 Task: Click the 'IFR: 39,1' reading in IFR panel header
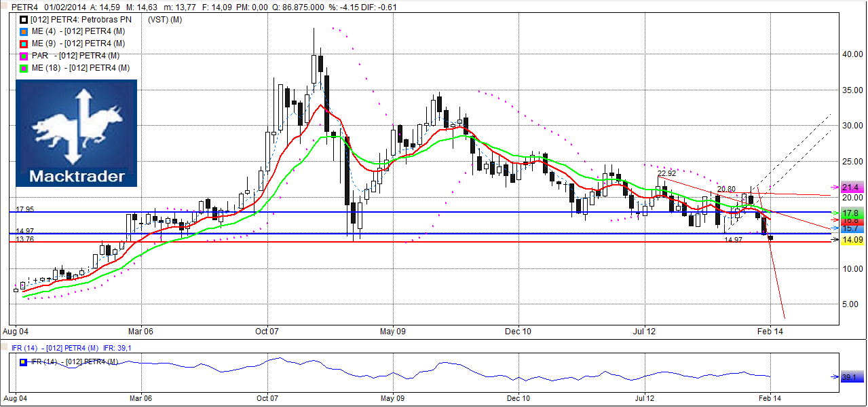[x=119, y=348]
